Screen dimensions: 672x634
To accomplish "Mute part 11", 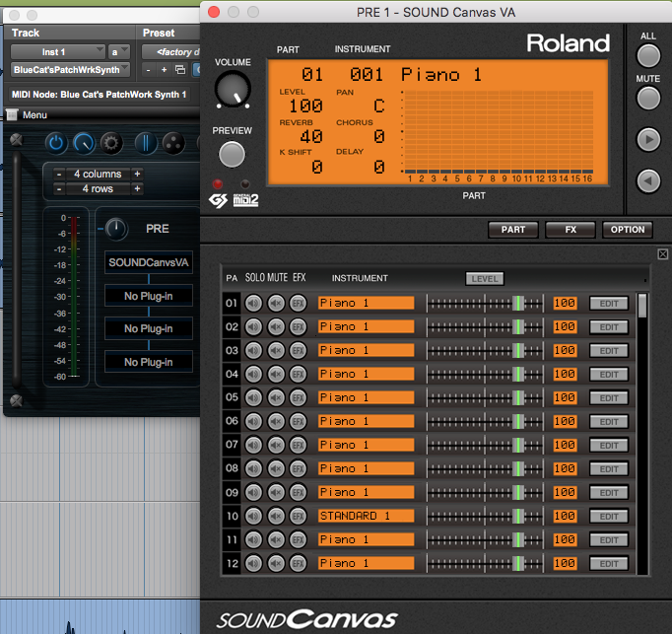I will tap(276, 539).
